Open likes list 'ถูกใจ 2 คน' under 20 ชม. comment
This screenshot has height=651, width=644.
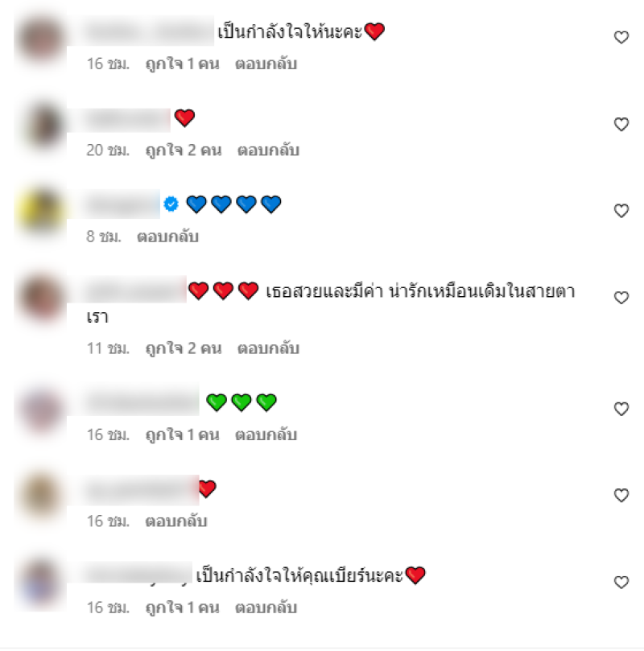184,150
